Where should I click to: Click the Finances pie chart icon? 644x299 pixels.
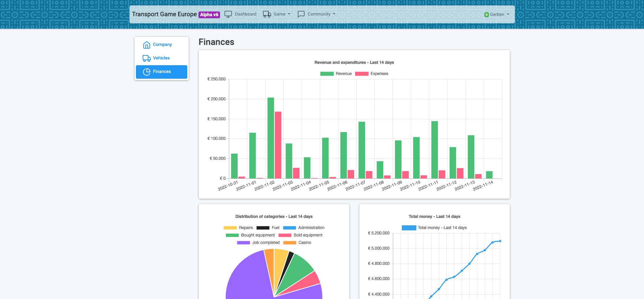click(147, 72)
